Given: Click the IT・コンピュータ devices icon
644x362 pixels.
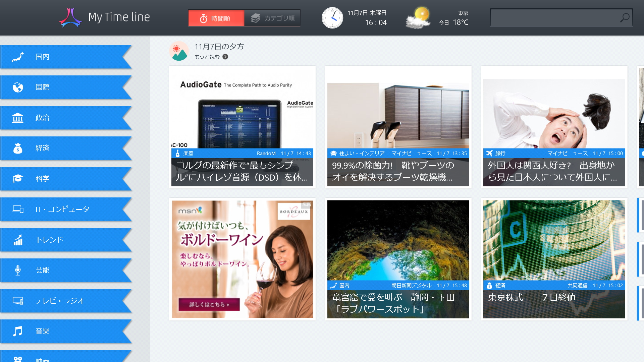Looking at the screenshot, I should tap(18, 209).
